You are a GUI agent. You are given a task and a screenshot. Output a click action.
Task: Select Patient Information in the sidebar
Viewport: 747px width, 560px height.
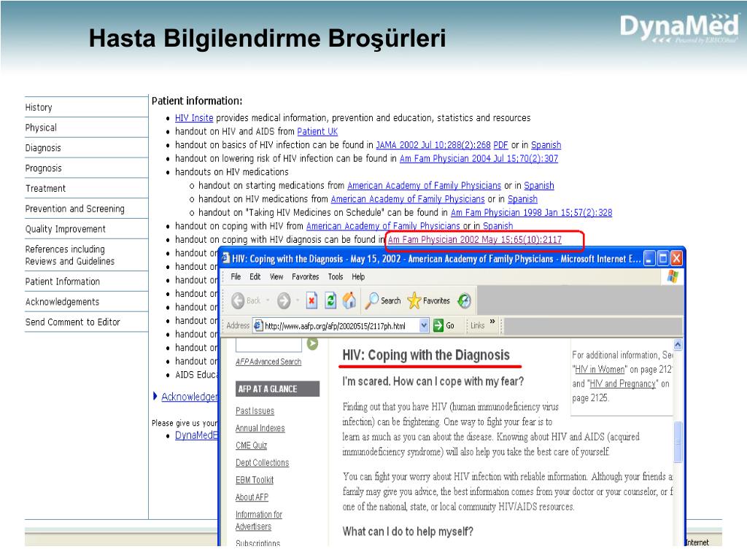(63, 281)
